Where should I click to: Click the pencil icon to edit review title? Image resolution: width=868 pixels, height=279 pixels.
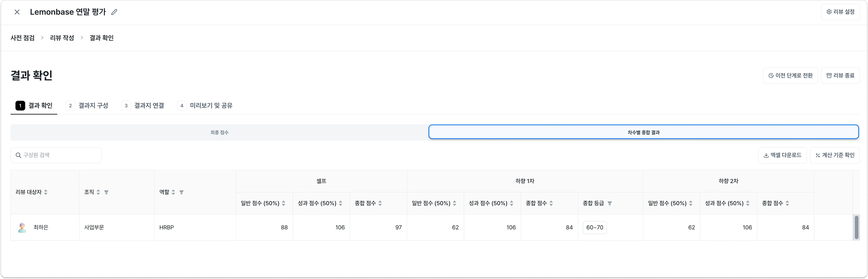[114, 12]
